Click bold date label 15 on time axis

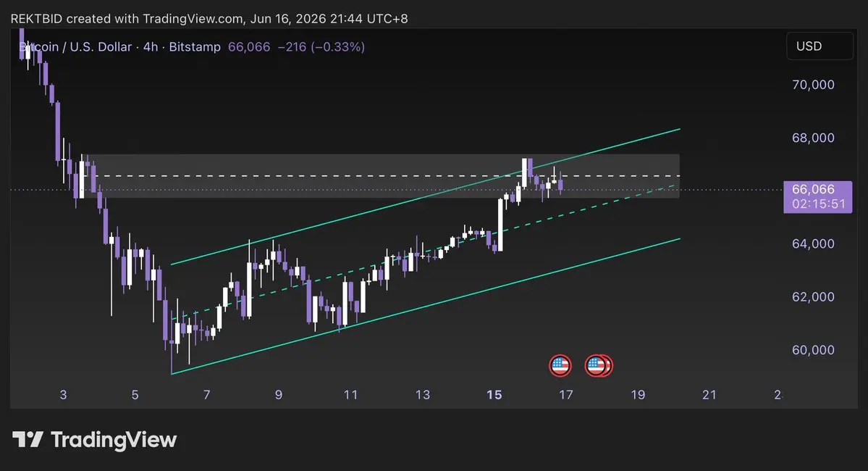(x=494, y=395)
